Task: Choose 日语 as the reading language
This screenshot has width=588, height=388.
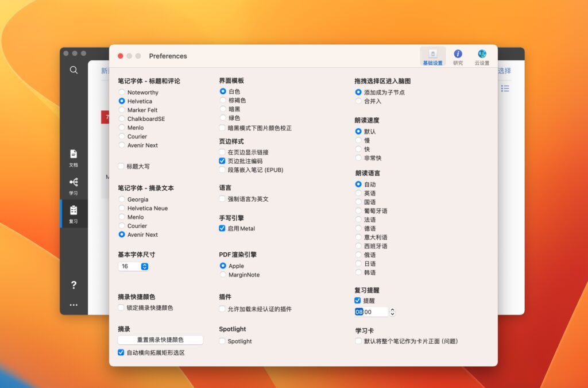Action: 358,263
